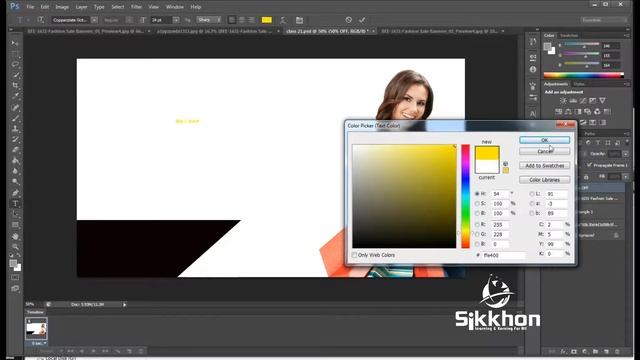Image resolution: width=640 pixels, height=360 pixels.
Task: Commit the text edit with the checkmark
Action: pos(362,20)
